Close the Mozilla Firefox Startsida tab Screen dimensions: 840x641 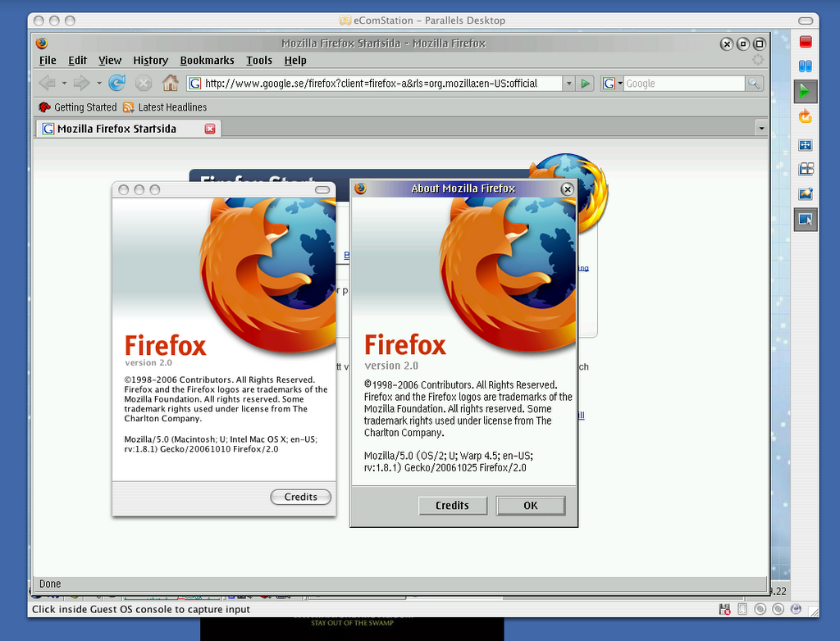click(210, 129)
